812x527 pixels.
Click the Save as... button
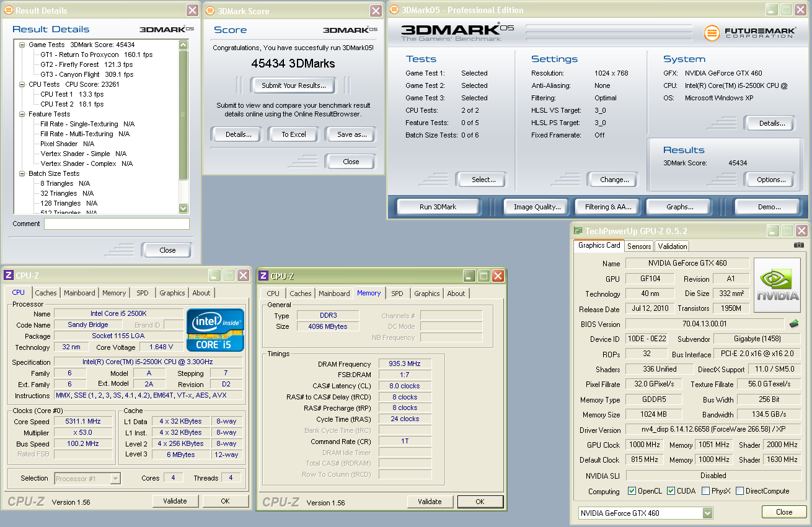click(x=352, y=134)
